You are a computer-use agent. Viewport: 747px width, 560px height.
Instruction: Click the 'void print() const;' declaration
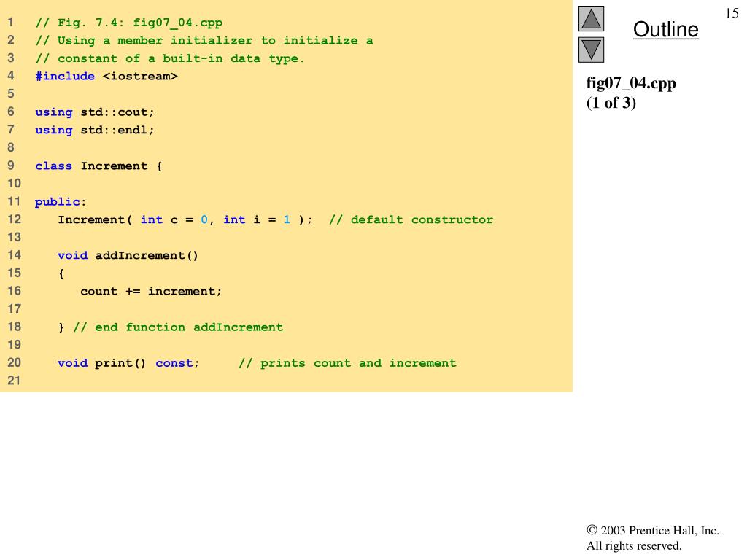tap(128, 363)
